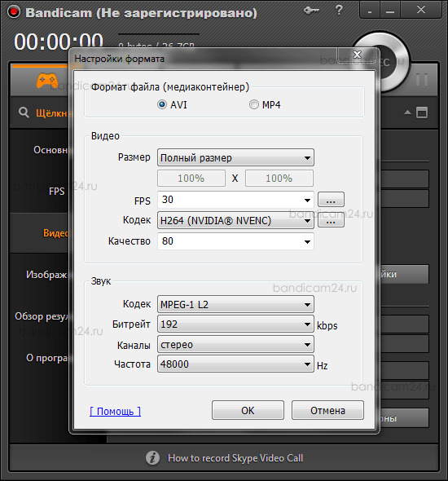This screenshot has height=481, width=448.
Task: Open the Битрейт dropdown showing 192
Action: (235, 324)
